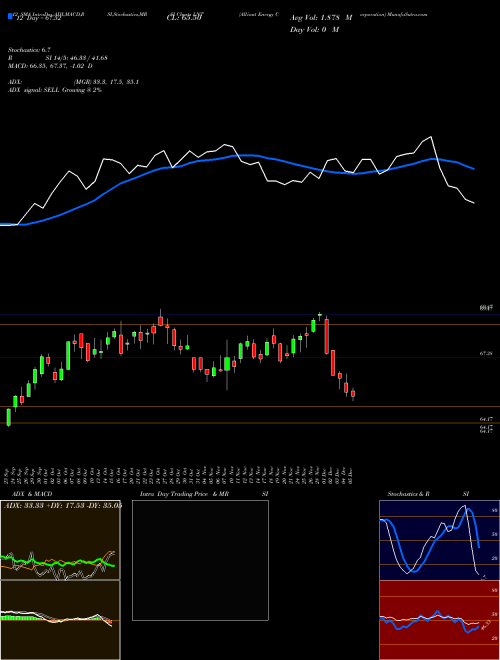500x660 pixels.
Task: Click the 'ADX signal: SELL Growing @ 2%' text
Action: click(x=55, y=90)
